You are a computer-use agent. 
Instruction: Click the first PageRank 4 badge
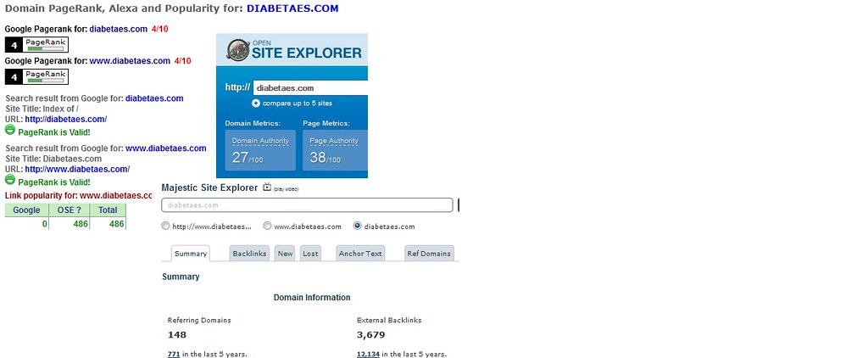pyautogui.click(x=36, y=45)
